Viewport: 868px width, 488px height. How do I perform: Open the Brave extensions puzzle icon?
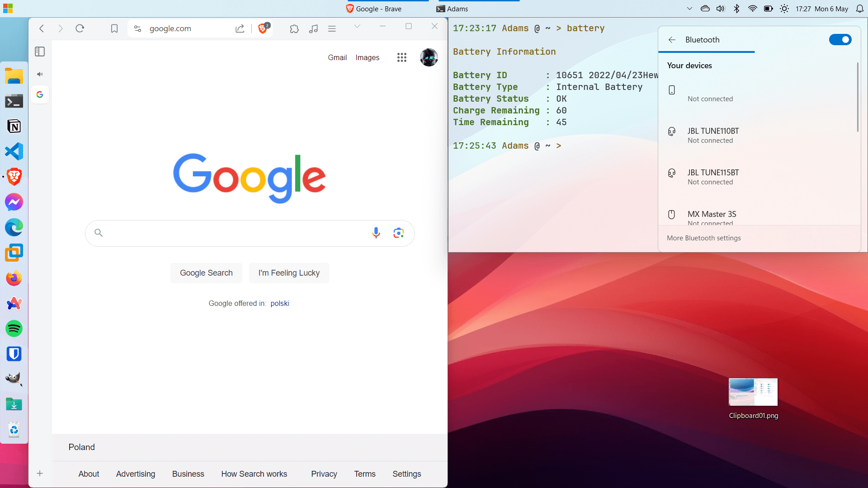point(294,29)
